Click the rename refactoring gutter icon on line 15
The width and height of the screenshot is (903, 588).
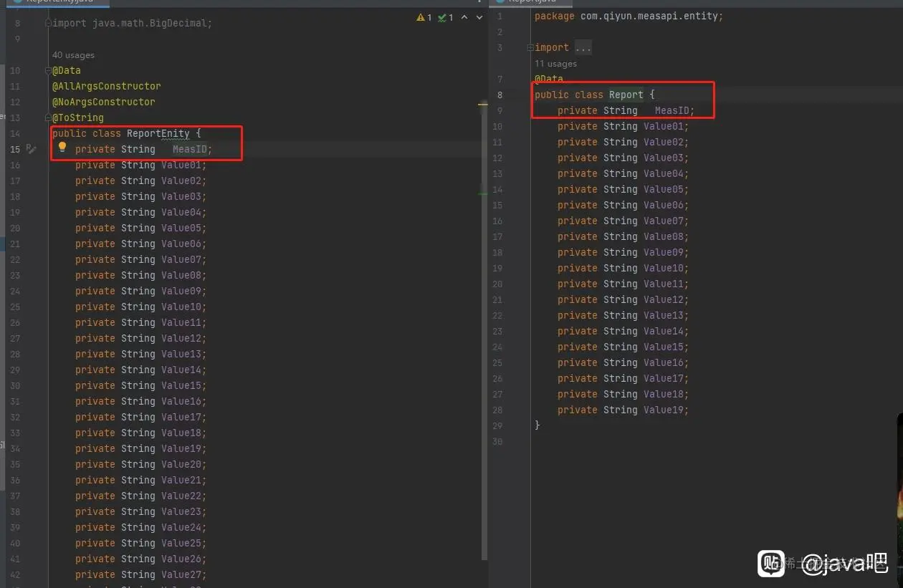click(31, 149)
